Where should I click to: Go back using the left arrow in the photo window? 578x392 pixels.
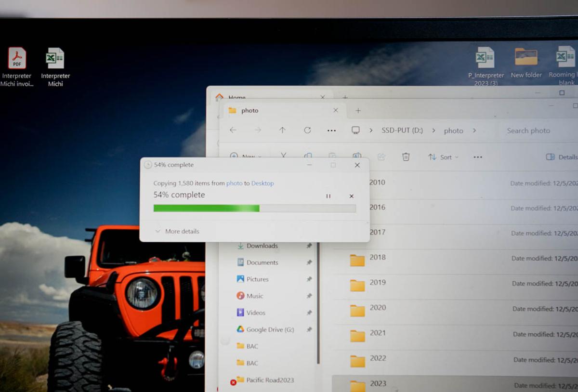coord(233,130)
